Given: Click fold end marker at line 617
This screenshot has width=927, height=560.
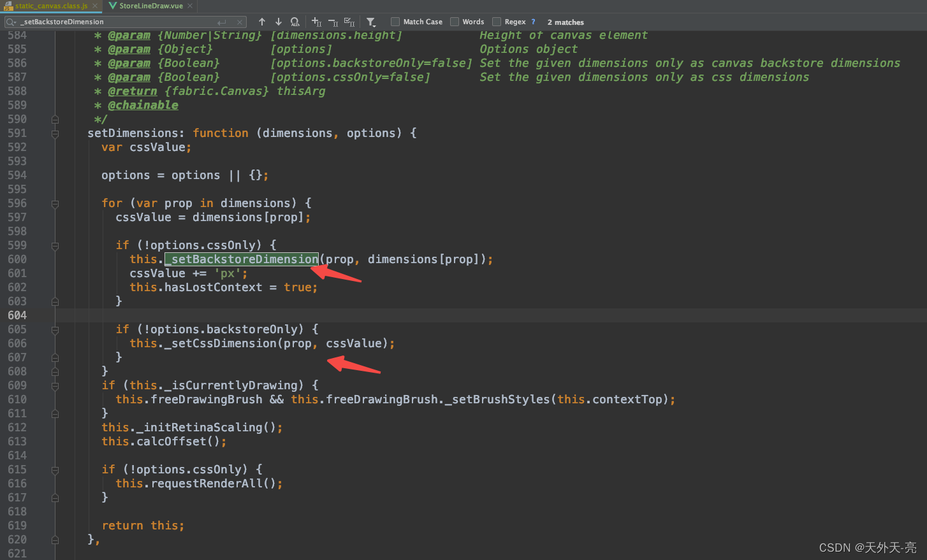Looking at the screenshot, I should click(55, 498).
